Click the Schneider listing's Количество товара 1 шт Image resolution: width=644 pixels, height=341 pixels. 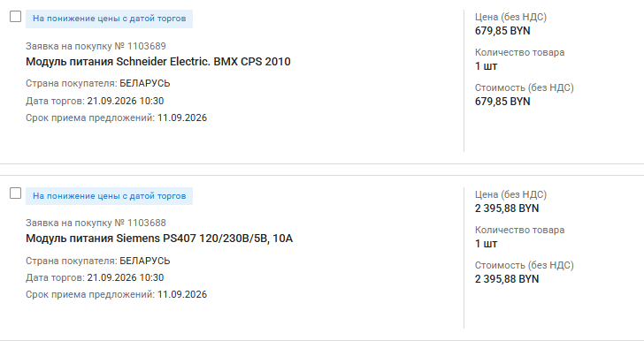tap(487, 66)
